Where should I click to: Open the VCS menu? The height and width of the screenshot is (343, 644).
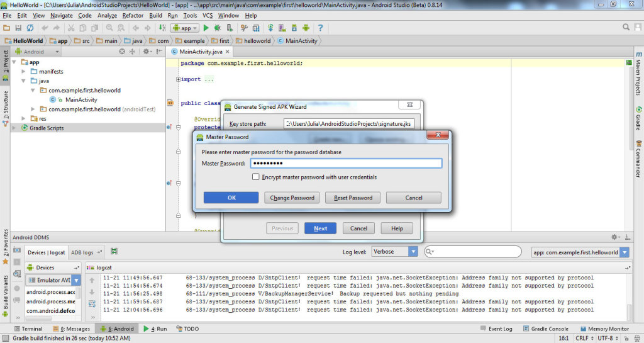pos(208,16)
